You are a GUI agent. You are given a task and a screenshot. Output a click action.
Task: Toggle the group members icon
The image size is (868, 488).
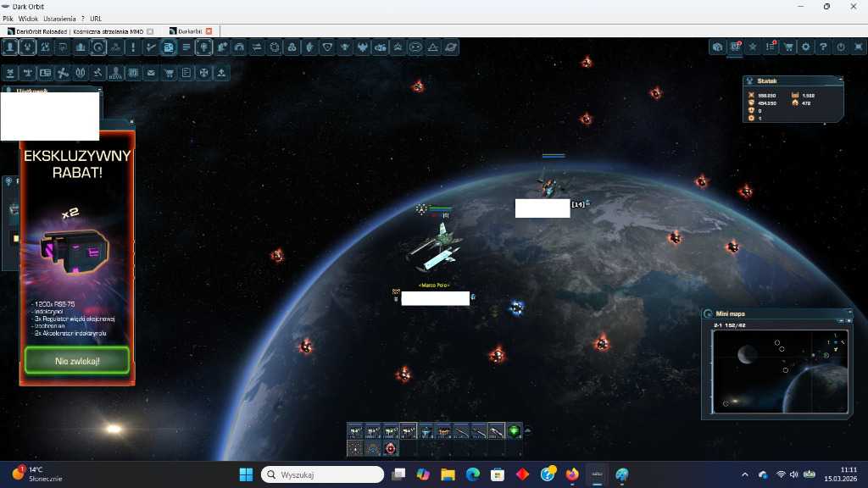click(x=81, y=47)
